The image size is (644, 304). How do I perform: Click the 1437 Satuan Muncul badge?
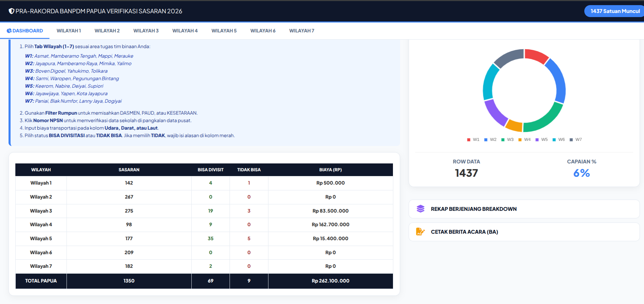point(615,11)
